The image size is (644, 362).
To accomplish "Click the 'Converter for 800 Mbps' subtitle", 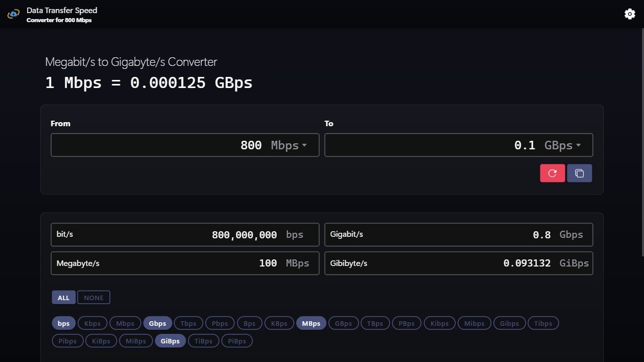I will (x=59, y=20).
